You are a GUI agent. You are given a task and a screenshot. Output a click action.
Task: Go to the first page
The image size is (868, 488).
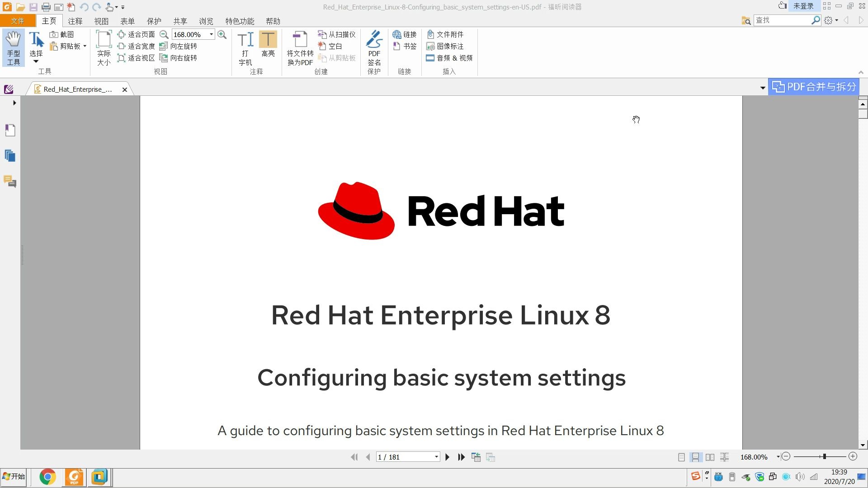(x=354, y=457)
